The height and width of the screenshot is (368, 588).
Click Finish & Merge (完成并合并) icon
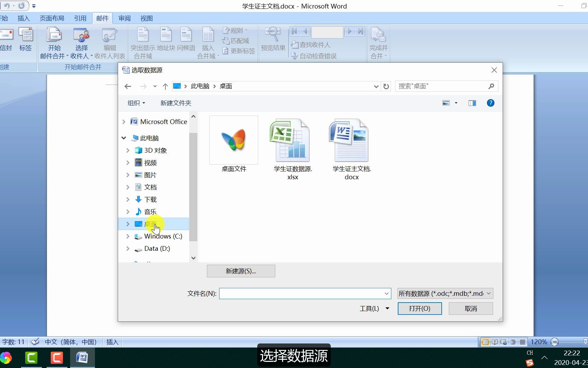click(x=378, y=43)
